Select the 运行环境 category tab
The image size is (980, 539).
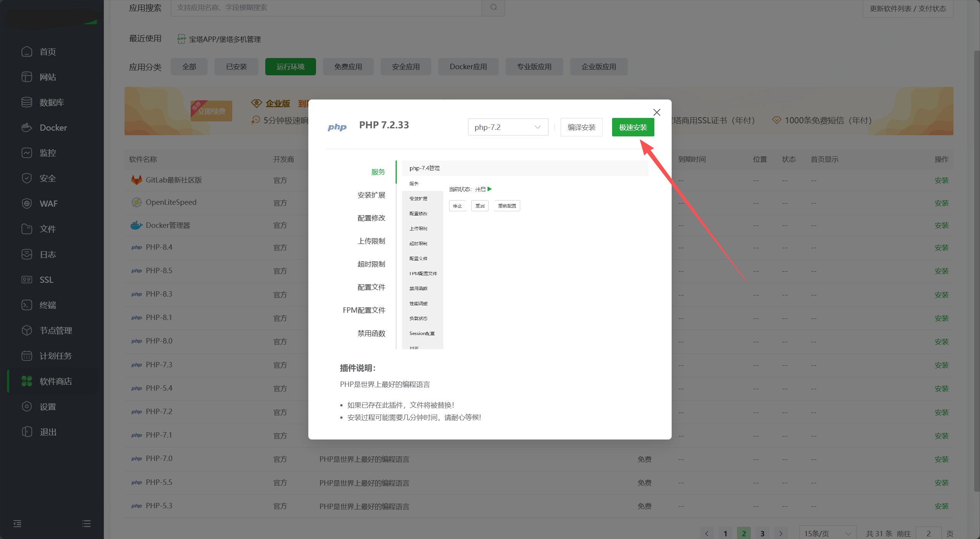(x=291, y=66)
